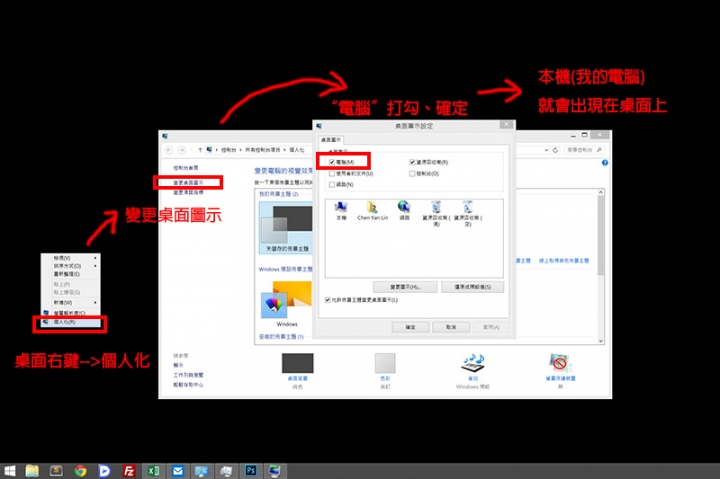
Task: Open the blue Help question mark icon
Action: pyautogui.click(x=605, y=163)
